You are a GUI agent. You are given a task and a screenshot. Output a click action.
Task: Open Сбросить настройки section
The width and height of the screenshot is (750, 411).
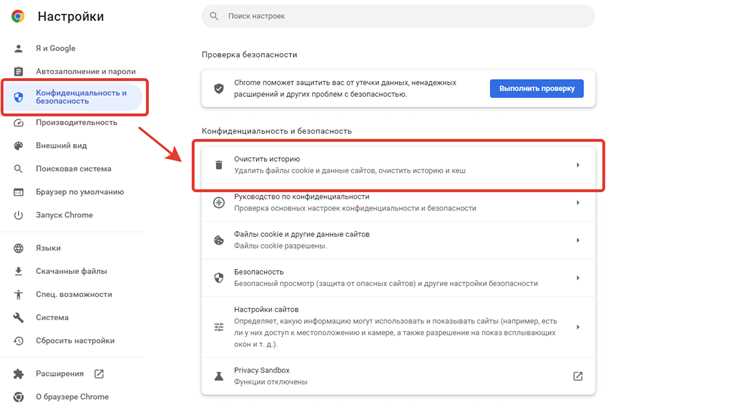pos(75,341)
